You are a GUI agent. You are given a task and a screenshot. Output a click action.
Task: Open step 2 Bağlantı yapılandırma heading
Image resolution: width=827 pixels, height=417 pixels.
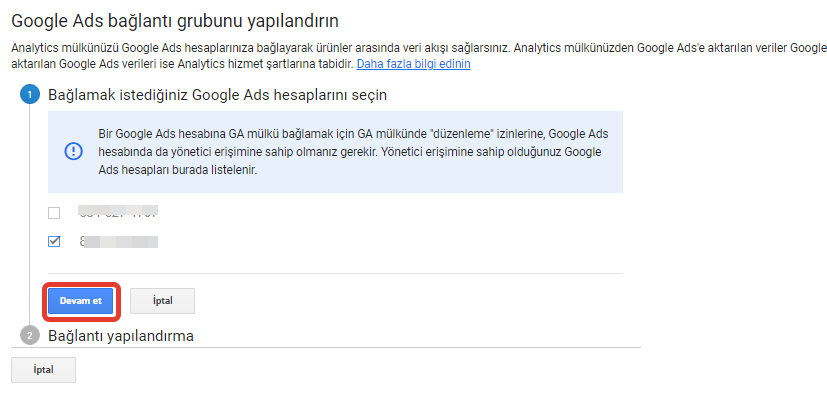click(121, 336)
